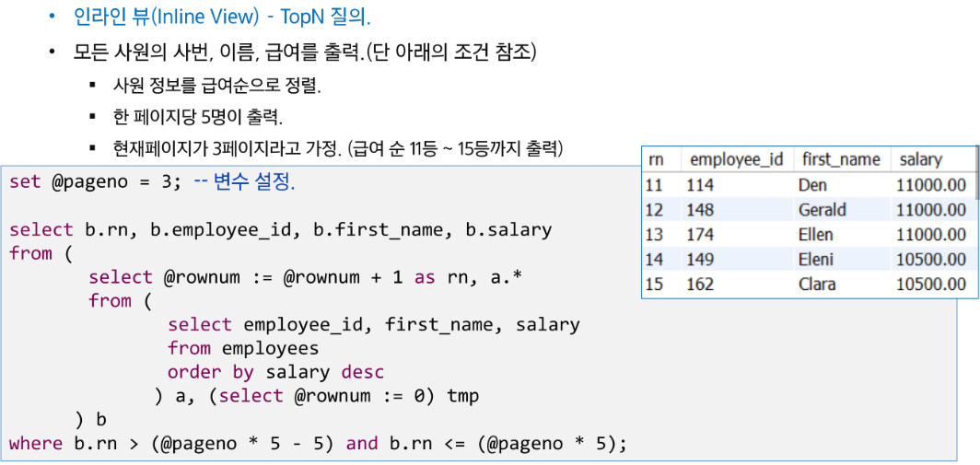
Task: Click rn cell 13
Action: click(654, 235)
